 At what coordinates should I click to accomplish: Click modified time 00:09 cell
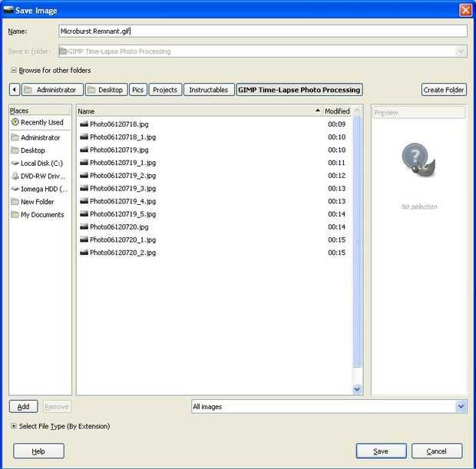[337, 124]
